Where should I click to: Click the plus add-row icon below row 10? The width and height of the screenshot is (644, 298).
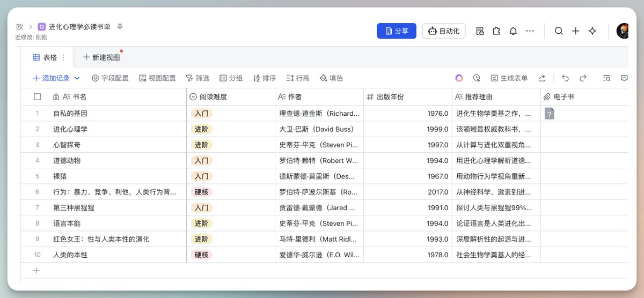[36, 271]
